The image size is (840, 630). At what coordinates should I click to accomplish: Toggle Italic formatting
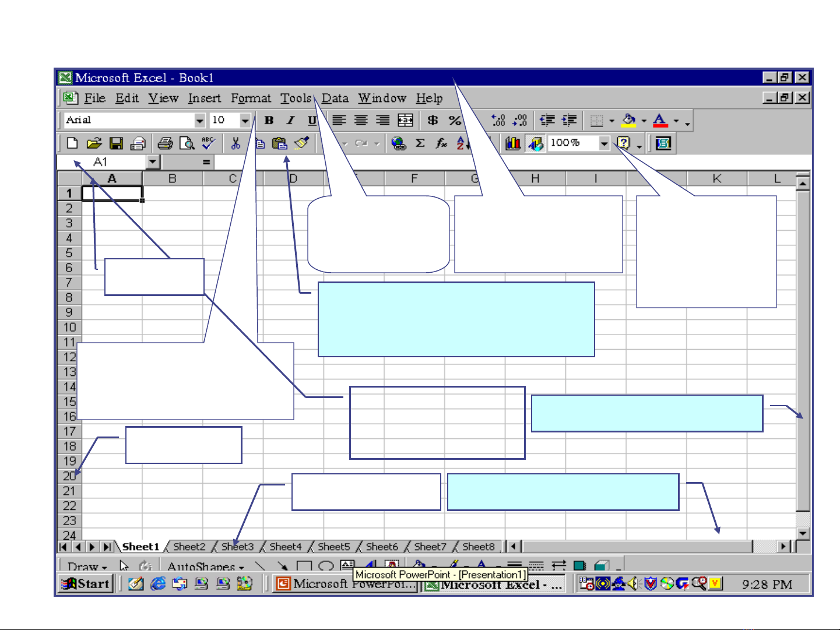(290, 120)
